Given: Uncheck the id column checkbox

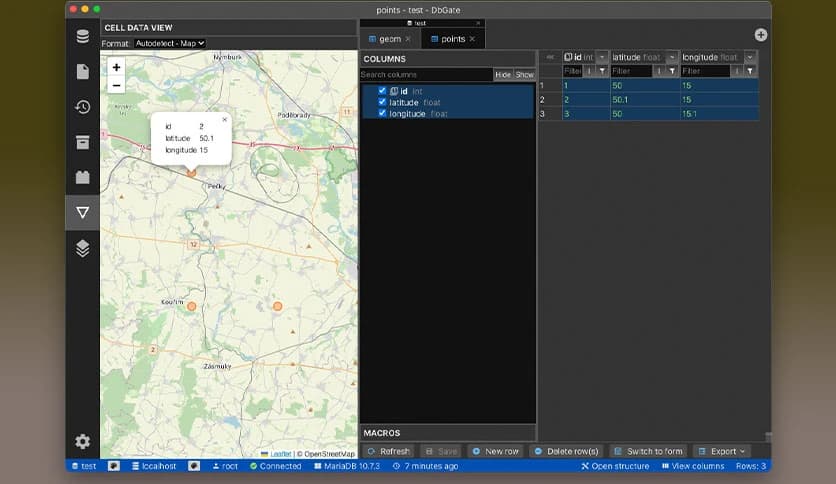Looking at the screenshot, I should click(x=382, y=91).
